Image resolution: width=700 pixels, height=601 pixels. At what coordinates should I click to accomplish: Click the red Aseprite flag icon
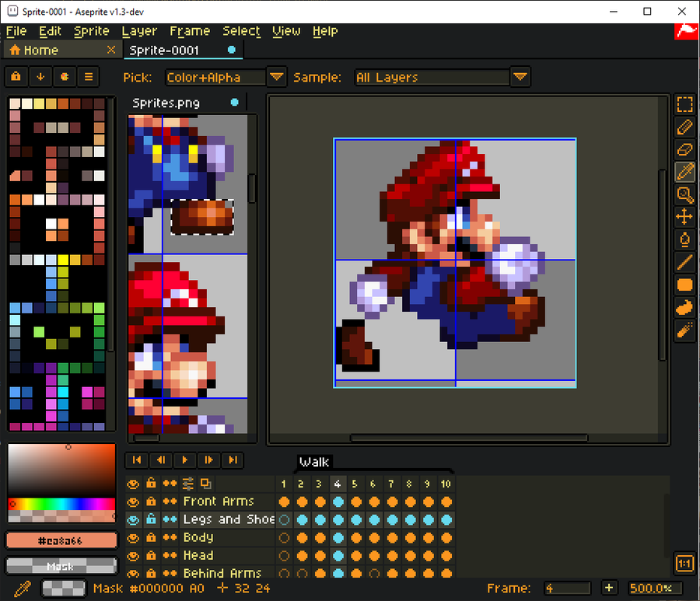click(x=686, y=31)
